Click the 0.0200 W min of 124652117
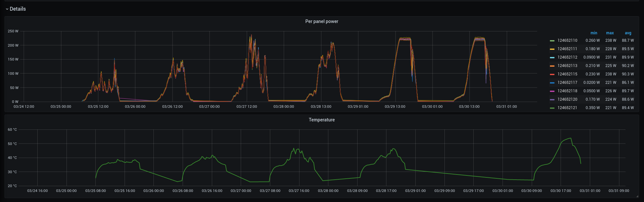Viewport: 644px width, 202px height. [x=591, y=83]
